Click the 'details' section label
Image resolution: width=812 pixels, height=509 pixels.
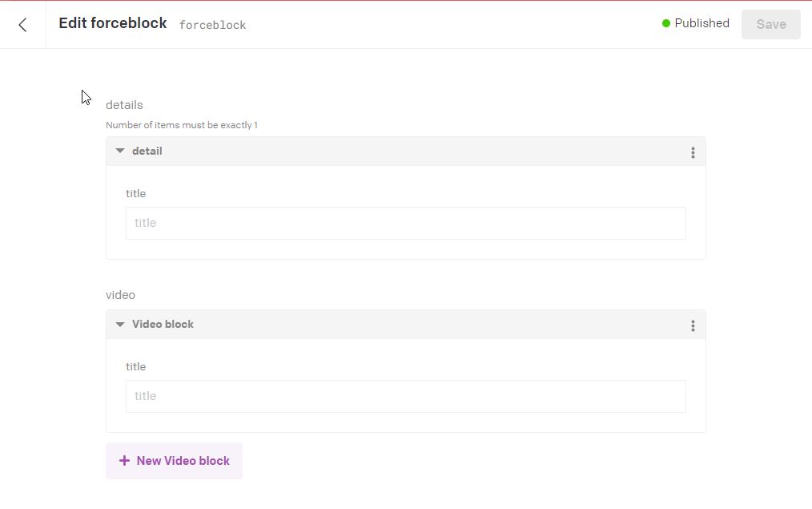tap(124, 105)
